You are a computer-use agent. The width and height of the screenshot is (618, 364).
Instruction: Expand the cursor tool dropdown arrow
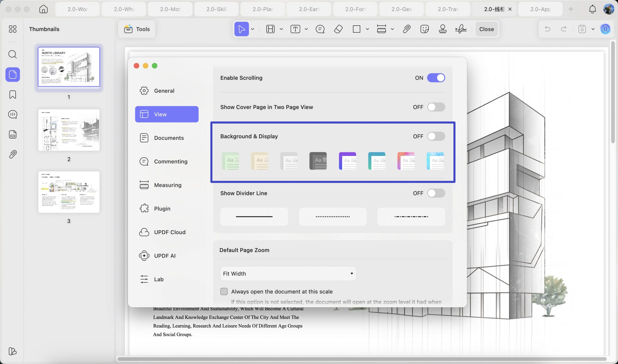(253, 29)
